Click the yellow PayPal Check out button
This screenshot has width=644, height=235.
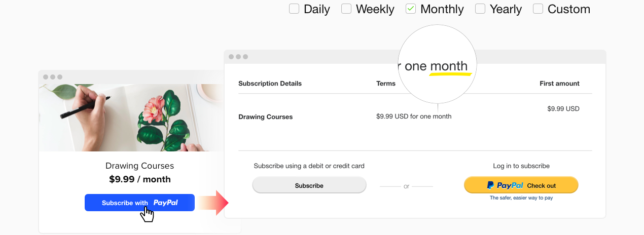click(521, 185)
